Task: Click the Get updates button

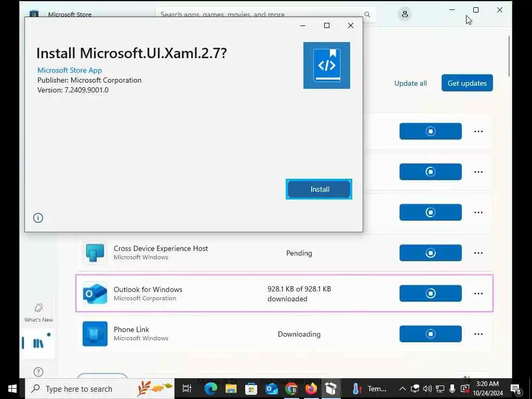Action: (x=467, y=83)
